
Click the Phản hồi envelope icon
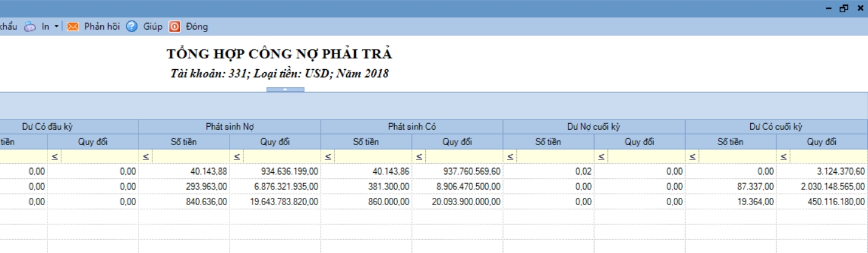73,27
